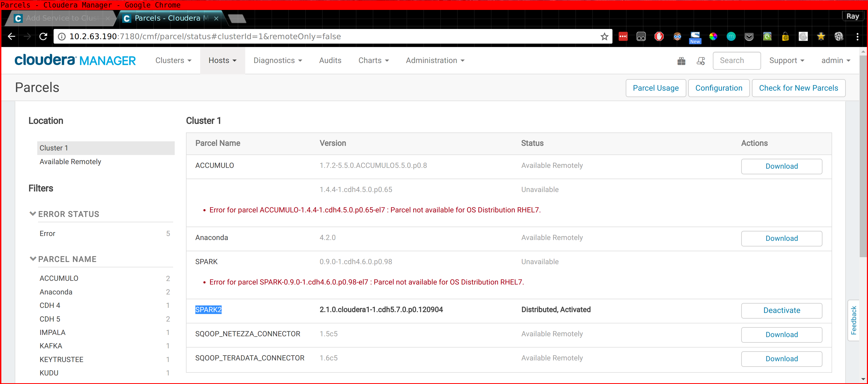The width and height of the screenshot is (868, 384).
Task: Open the Chrome three-dot menu
Action: pos(857,36)
